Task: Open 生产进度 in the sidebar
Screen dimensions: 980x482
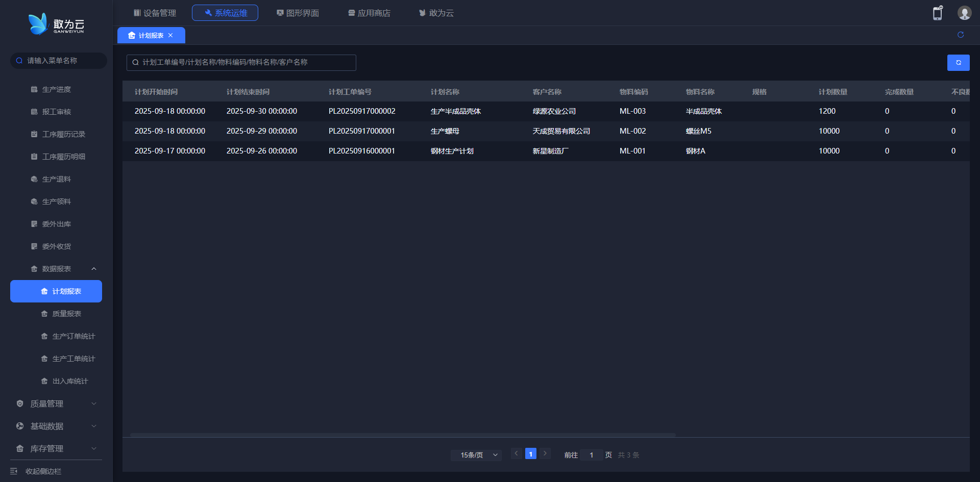Action: [56, 89]
